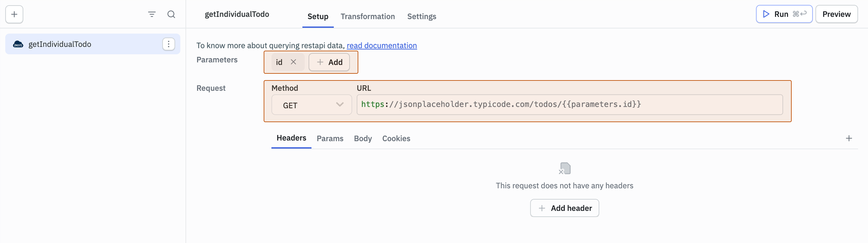Remove the id parameter with X
868x243 pixels.
click(x=293, y=62)
